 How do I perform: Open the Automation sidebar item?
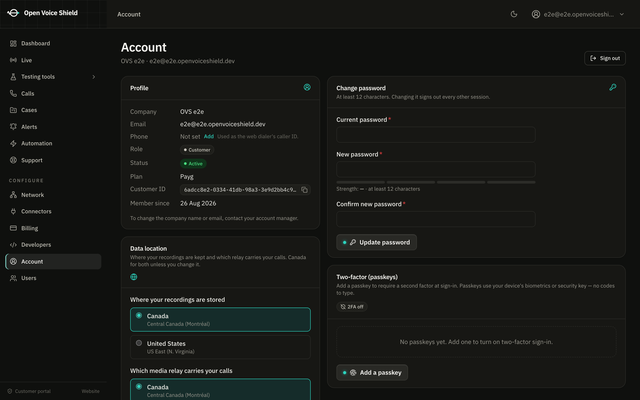pyautogui.click(x=53, y=144)
